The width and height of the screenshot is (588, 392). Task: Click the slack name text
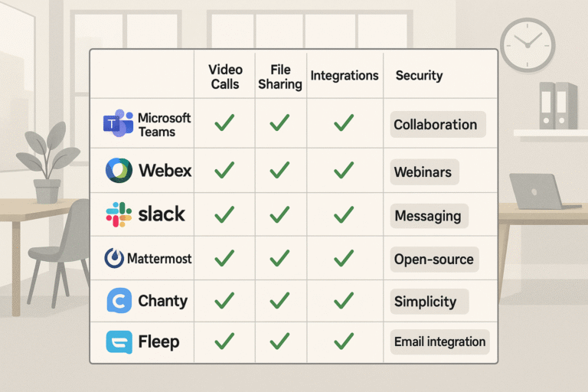tap(162, 214)
